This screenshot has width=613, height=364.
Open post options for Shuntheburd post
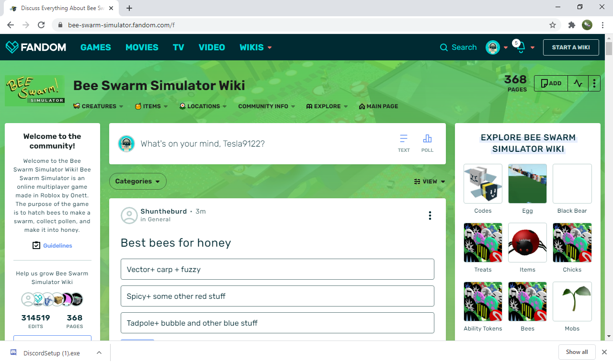point(430,216)
